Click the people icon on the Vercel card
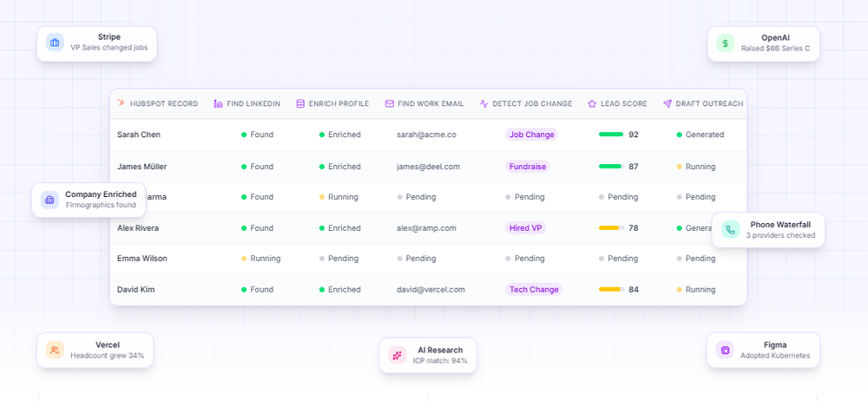The height and width of the screenshot is (401, 868). pos(55,350)
